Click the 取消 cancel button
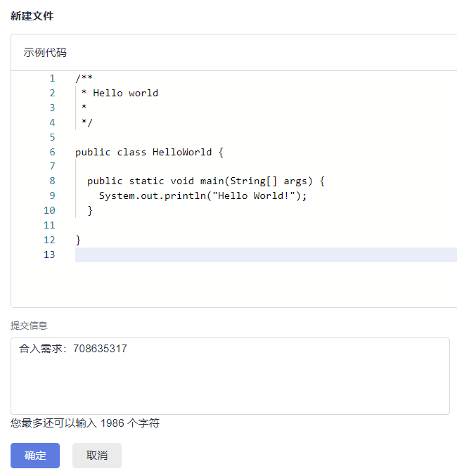The image size is (457, 476). pos(97,455)
